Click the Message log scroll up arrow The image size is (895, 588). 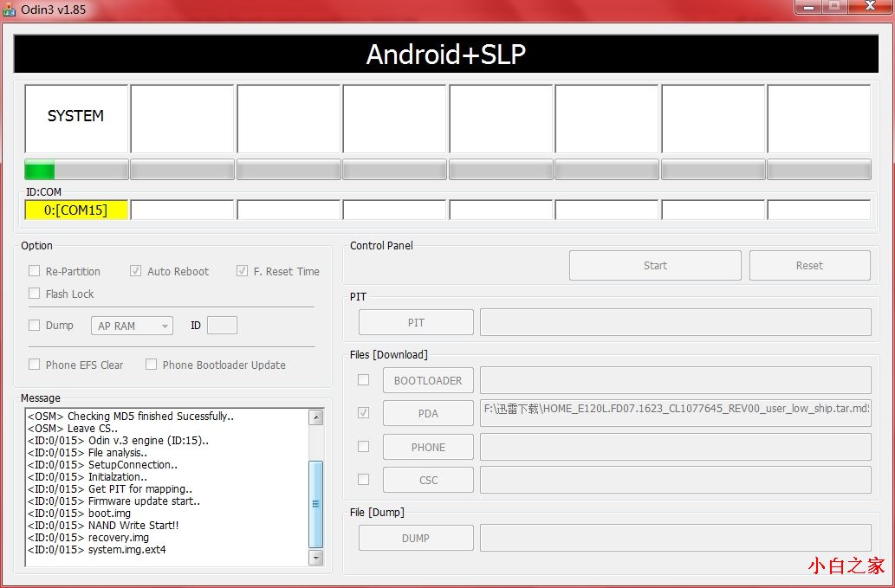tap(315, 417)
